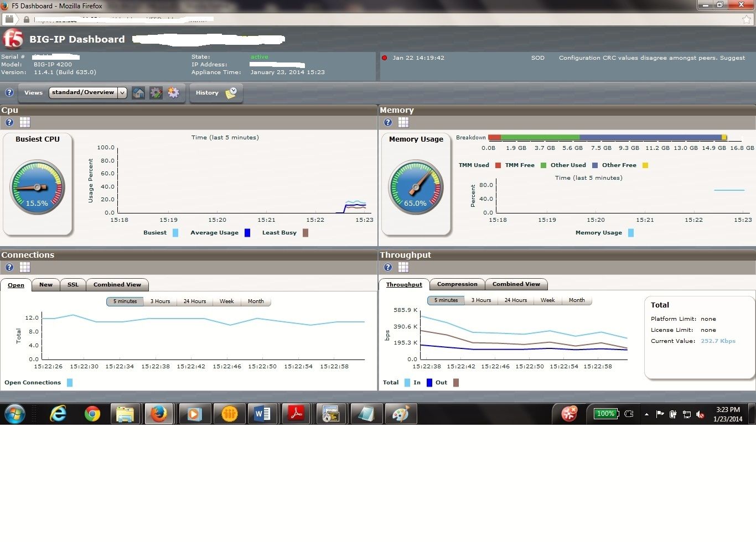The width and height of the screenshot is (756, 542).
Task: Click the grid icon in Connections panel
Action: click(x=25, y=267)
